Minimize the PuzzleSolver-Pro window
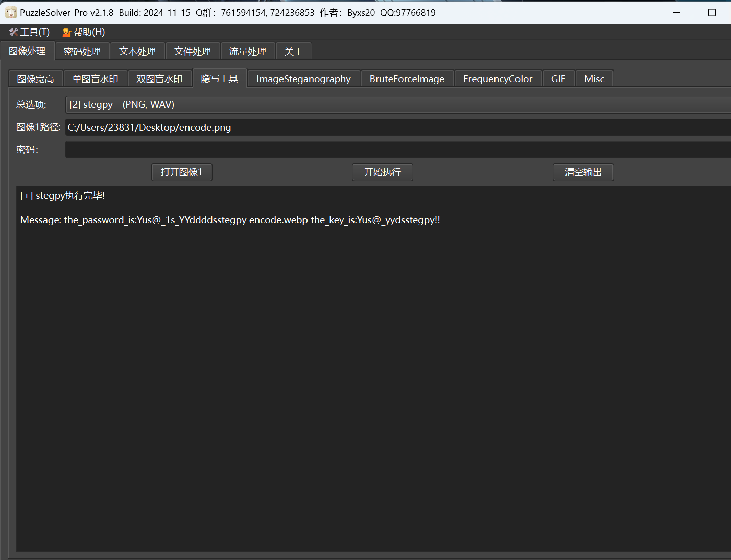The width and height of the screenshot is (731, 560). 677,12
